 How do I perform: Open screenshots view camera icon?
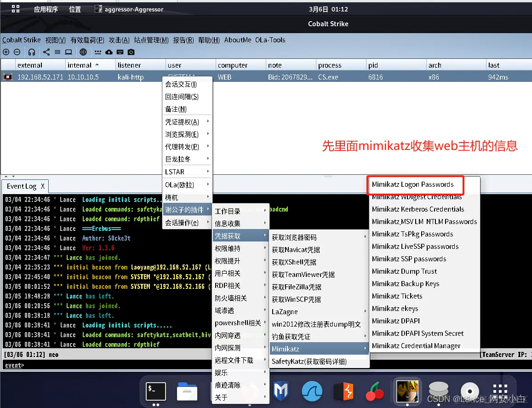tap(131, 52)
